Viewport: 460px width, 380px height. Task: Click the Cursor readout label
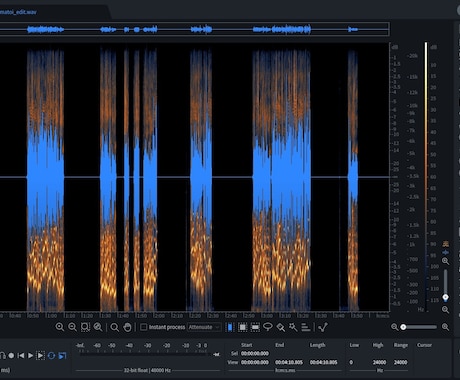click(x=424, y=345)
